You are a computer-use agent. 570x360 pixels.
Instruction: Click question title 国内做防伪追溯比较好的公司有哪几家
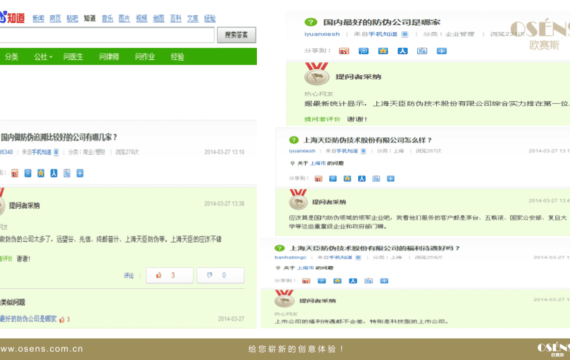click(x=59, y=137)
